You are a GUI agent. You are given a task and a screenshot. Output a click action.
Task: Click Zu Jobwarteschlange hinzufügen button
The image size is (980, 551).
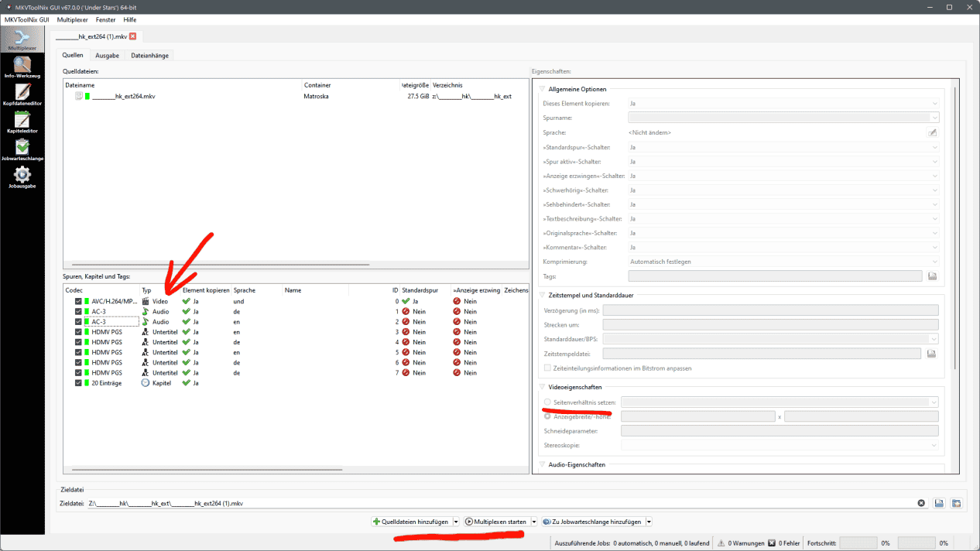tap(592, 522)
